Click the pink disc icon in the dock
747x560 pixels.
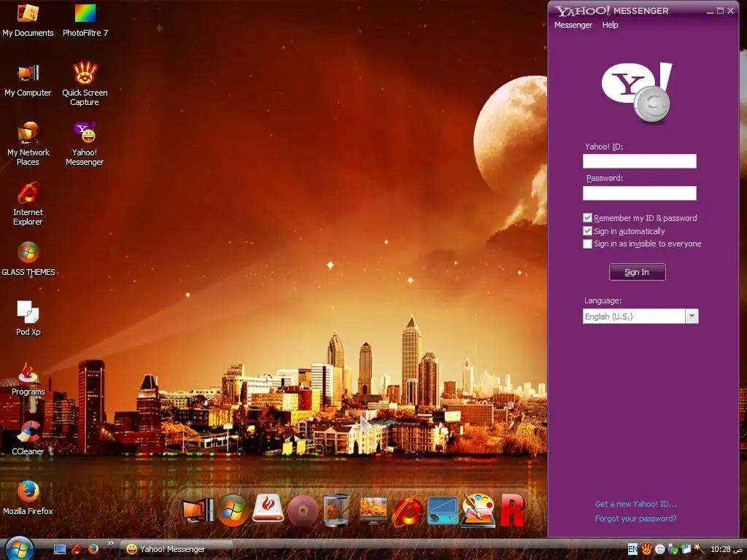[303, 510]
